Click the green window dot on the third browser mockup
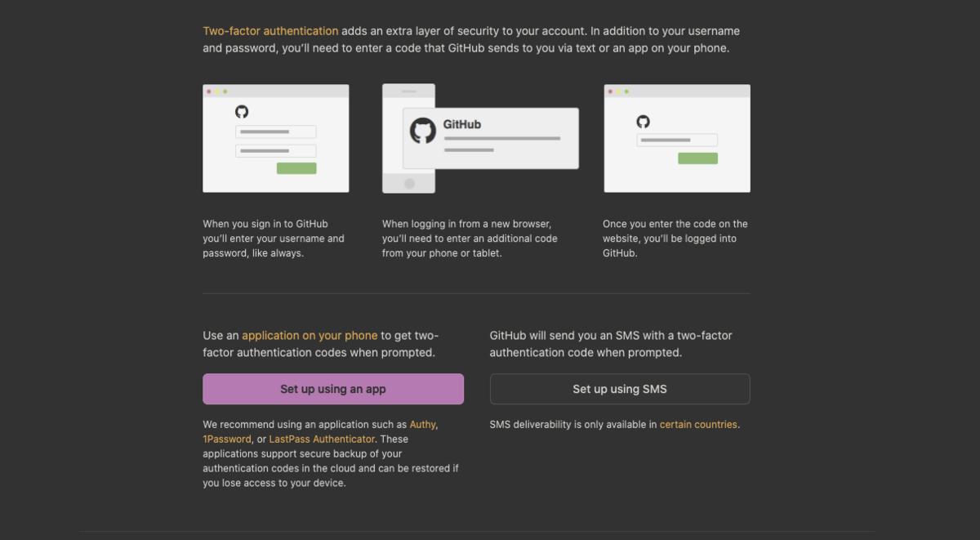This screenshot has width=980, height=540. click(x=626, y=90)
